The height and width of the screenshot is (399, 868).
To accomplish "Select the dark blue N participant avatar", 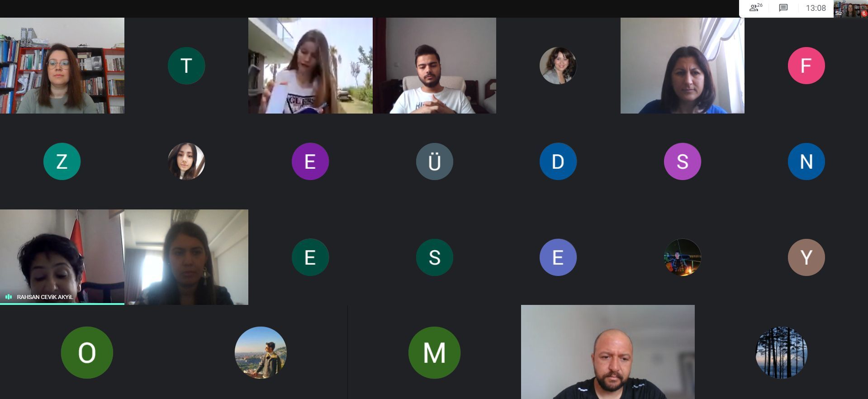I will [806, 161].
